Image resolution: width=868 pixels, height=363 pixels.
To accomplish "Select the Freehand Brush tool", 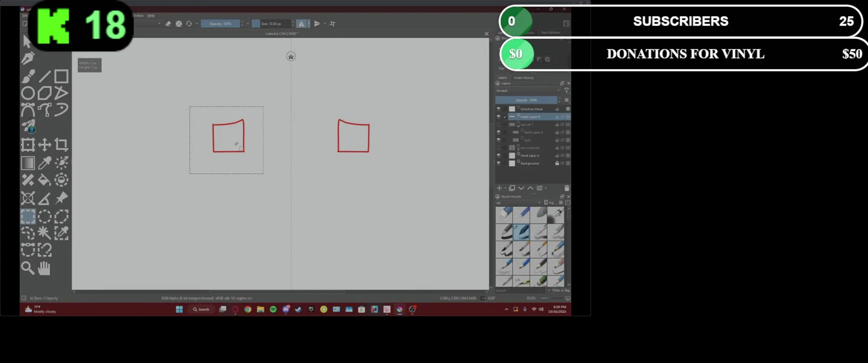I will point(28,76).
